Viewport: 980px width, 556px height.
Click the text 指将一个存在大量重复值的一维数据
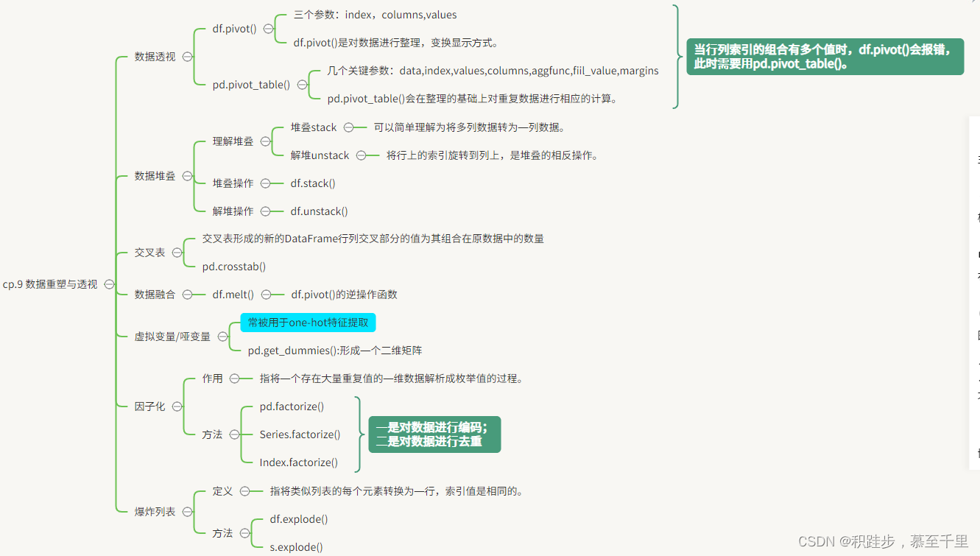tap(391, 379)
